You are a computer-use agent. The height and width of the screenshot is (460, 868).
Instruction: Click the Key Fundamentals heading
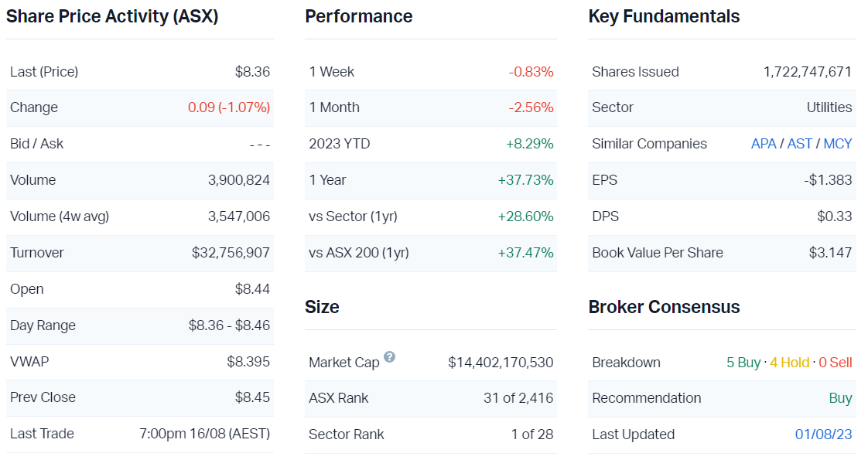click(x=664, y=16)
